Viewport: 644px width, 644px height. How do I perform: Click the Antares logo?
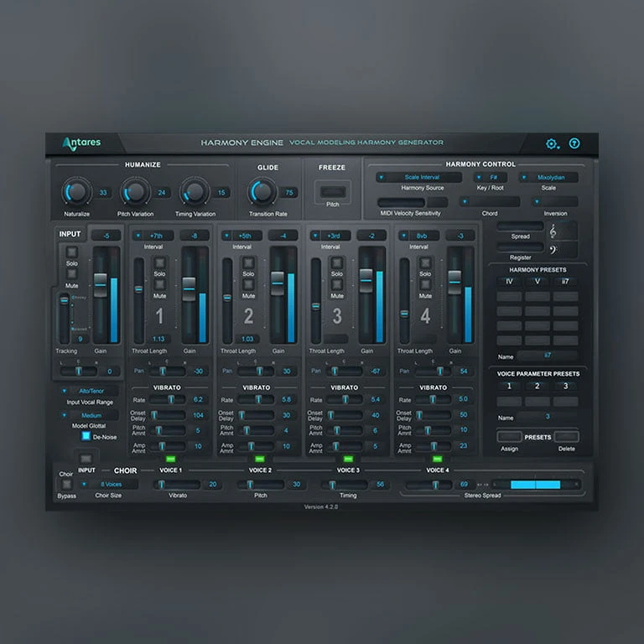pos(81,143)
